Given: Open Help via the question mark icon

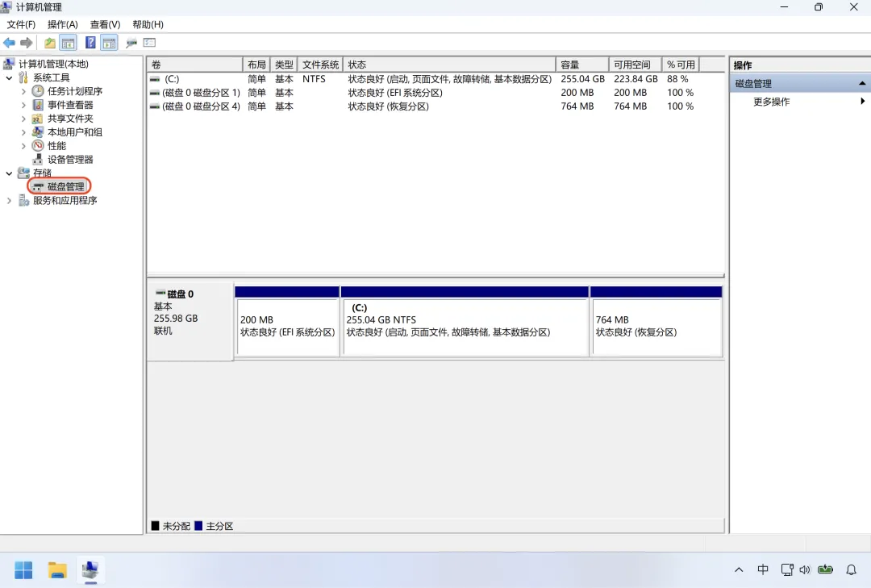Looking at the screenshot, I should click(x=90, y=43).
